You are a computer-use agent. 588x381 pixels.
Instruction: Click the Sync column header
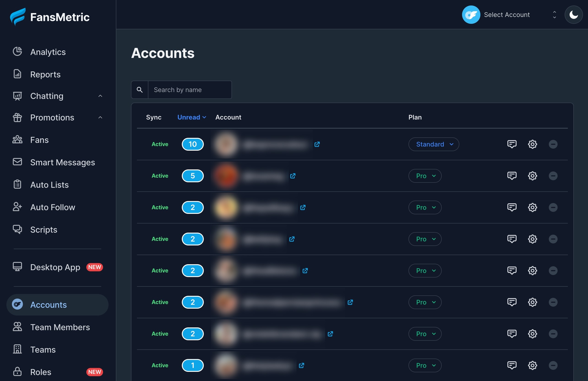(x=153, y=117)
